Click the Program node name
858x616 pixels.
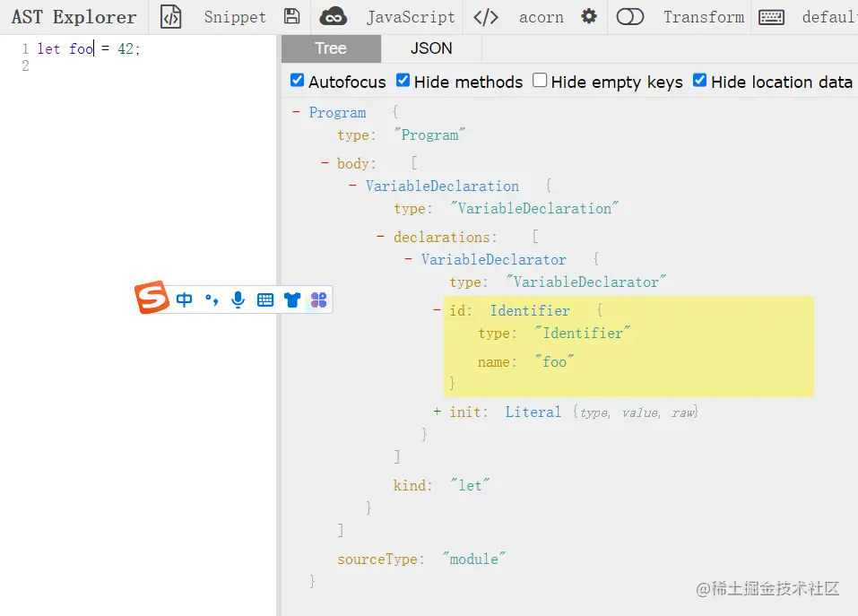[x=338, y=113]
